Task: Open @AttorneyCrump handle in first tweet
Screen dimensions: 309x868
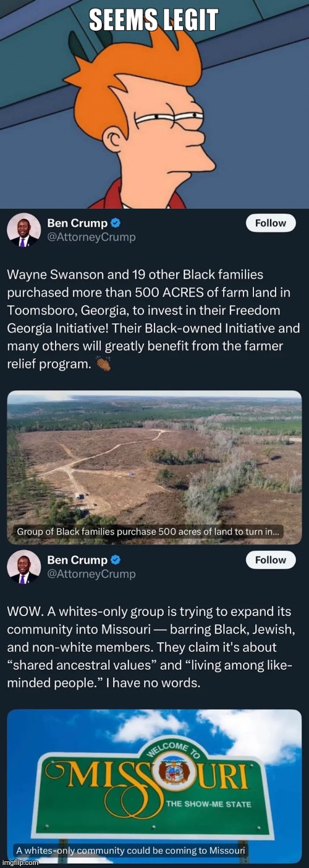Action: pos(91,237)
